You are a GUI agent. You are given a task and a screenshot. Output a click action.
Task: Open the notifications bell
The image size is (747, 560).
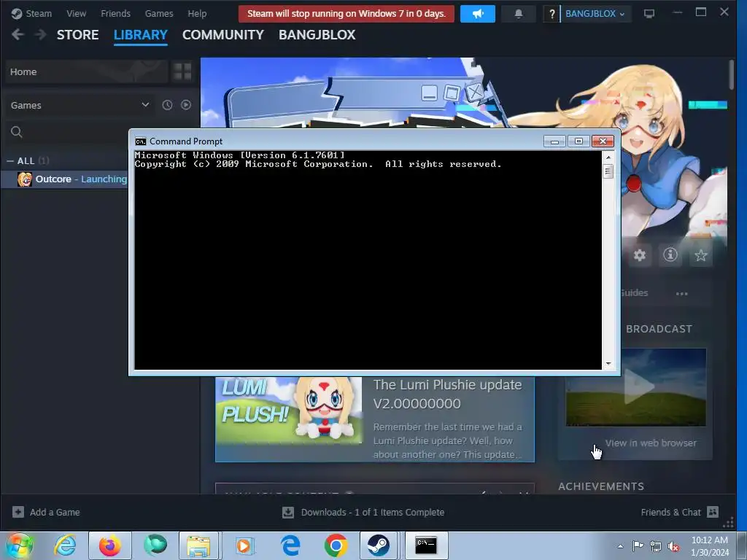click(519, 14)
